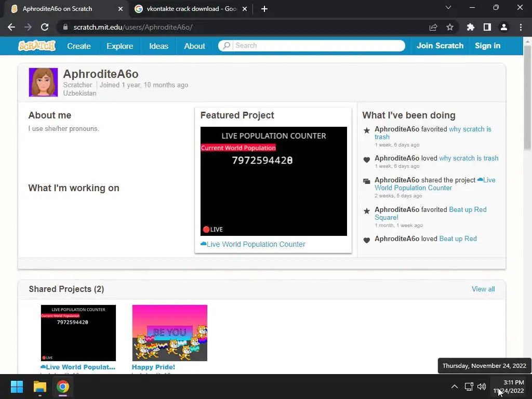532x399 pixels.
Task: Click the Join Scratch button
Action: (x=440, y=46)
